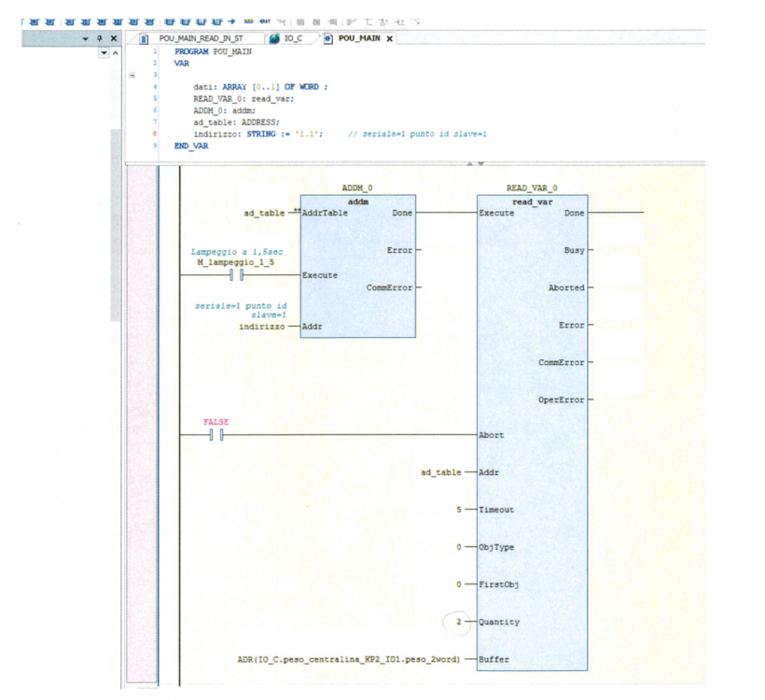Close the POU_MAIN editor tab

389,38
